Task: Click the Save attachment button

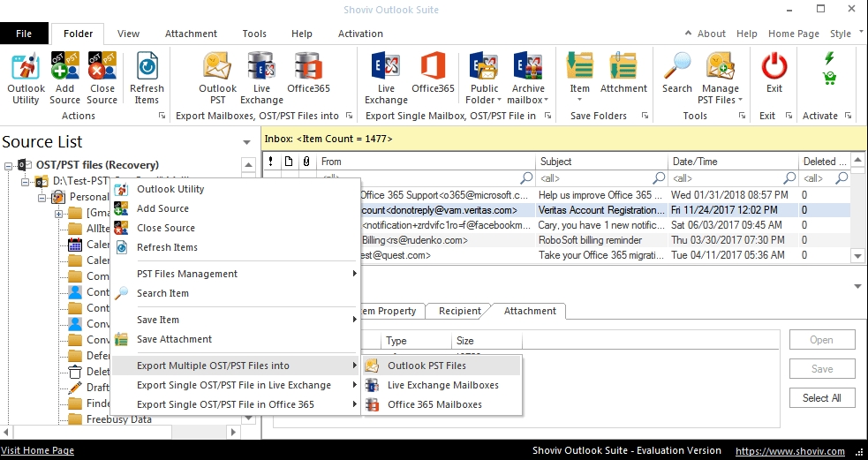Action: tap(822, 369)
